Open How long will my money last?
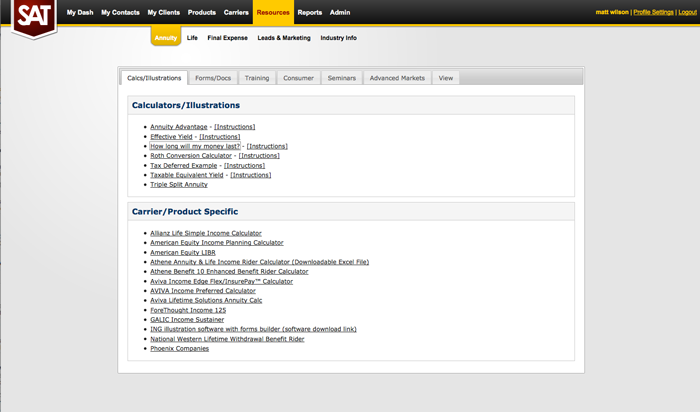 coord(195,146)
